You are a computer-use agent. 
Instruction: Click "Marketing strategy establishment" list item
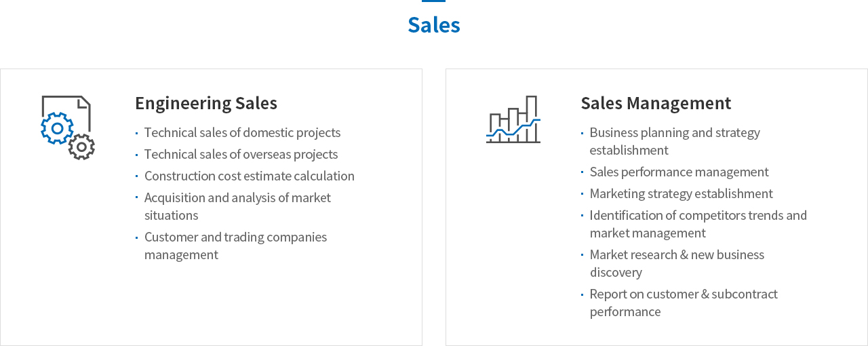pyautogui.click(x=681, y=193)
